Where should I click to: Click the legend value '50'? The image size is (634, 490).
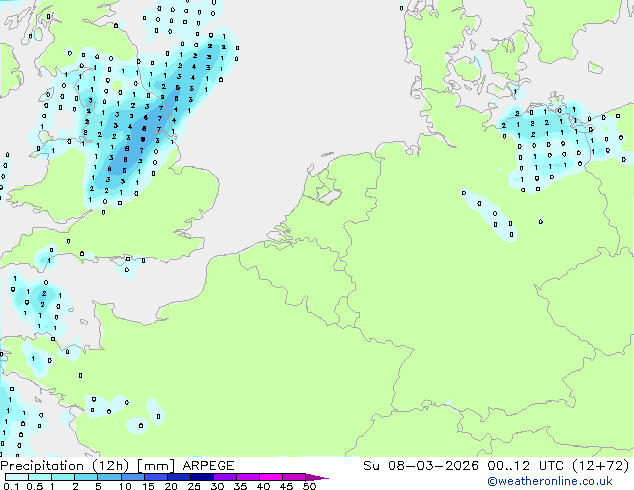click(x=309, y=486)
